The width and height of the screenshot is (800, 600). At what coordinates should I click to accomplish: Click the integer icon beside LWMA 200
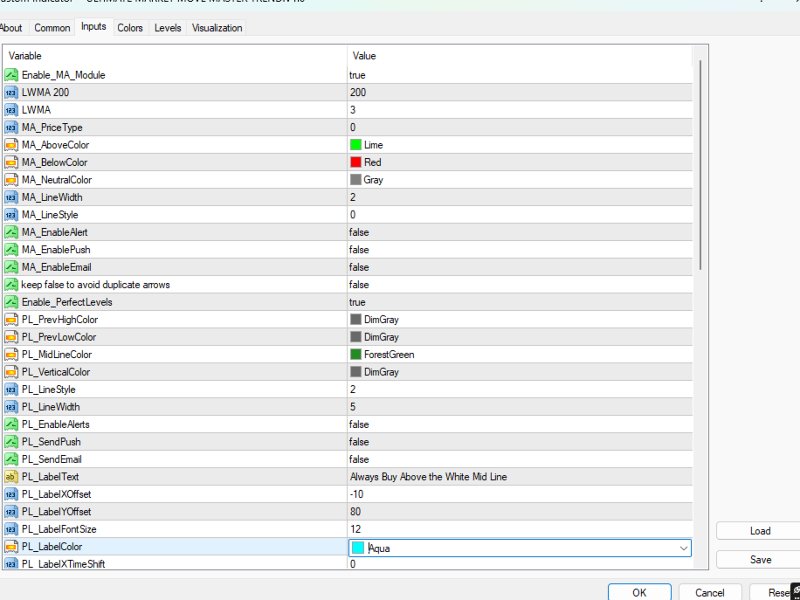(11, 92)
